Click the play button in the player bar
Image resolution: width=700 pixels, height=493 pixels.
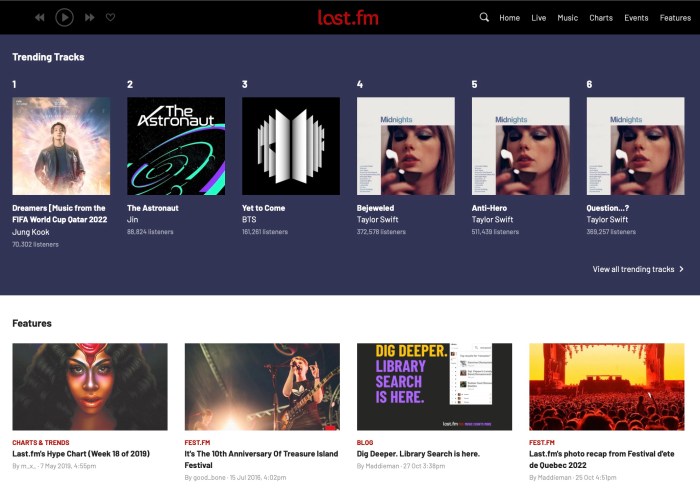tap(64, 17)
